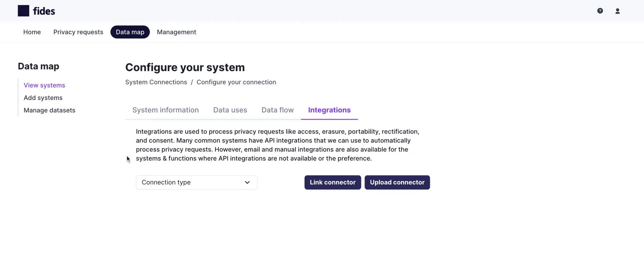Switch to the Data uses tab

(230, 110)
